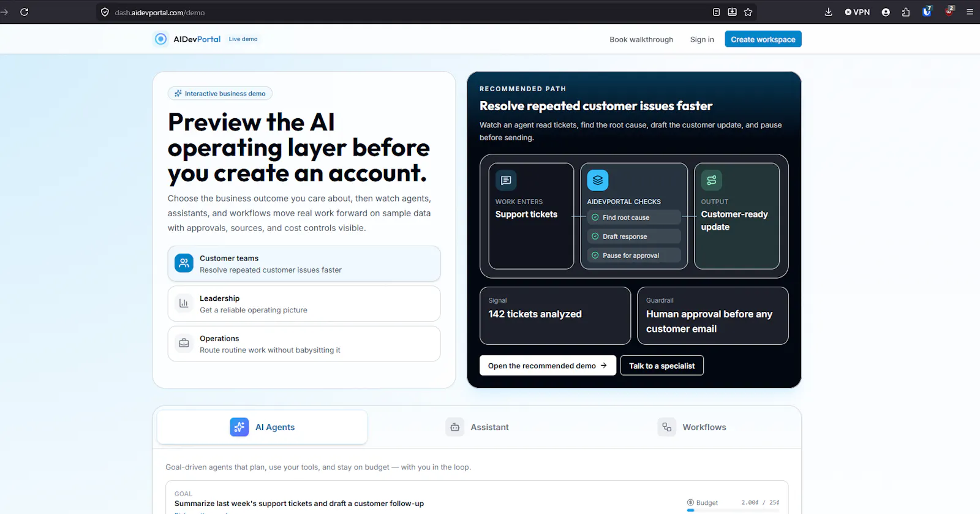Click the Live demo label

coord(243,39)
